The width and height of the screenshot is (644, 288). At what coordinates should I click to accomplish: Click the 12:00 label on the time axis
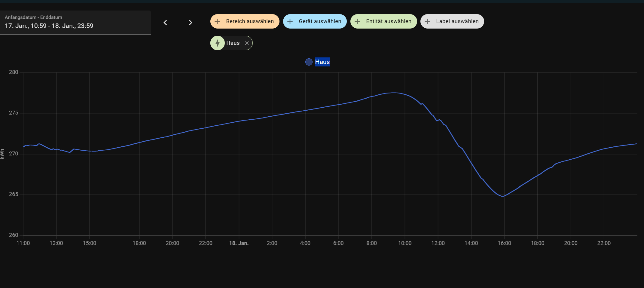click(x=438, y=243)
